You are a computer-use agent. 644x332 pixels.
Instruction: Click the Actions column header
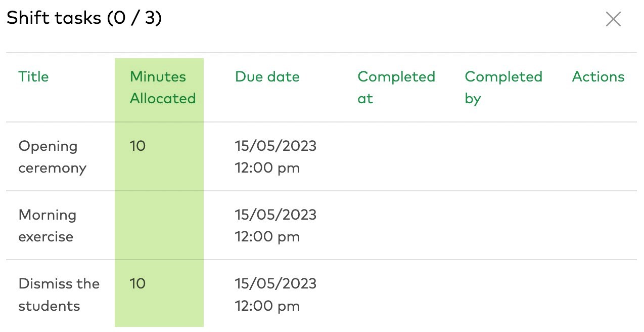tap(599, 76)
